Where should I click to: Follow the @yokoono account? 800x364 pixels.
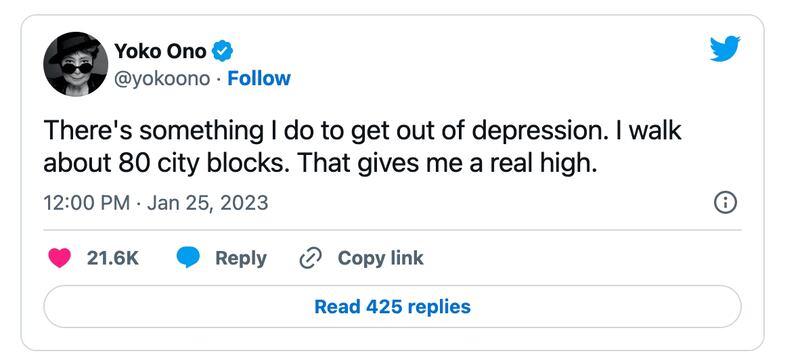259,79
